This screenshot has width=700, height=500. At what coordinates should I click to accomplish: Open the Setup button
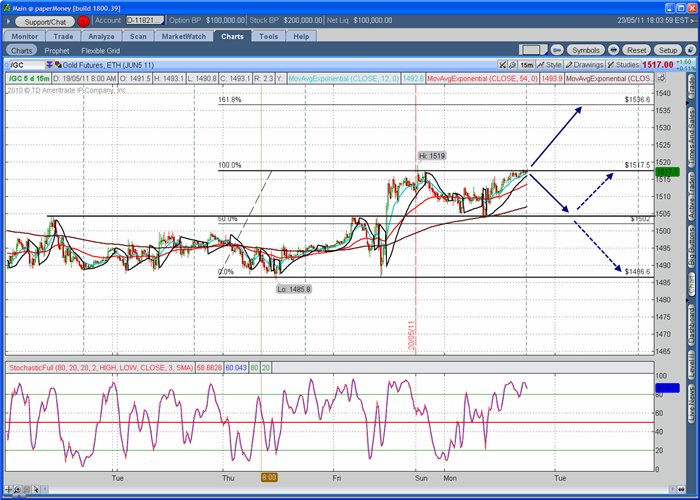[x=668, y=50]
